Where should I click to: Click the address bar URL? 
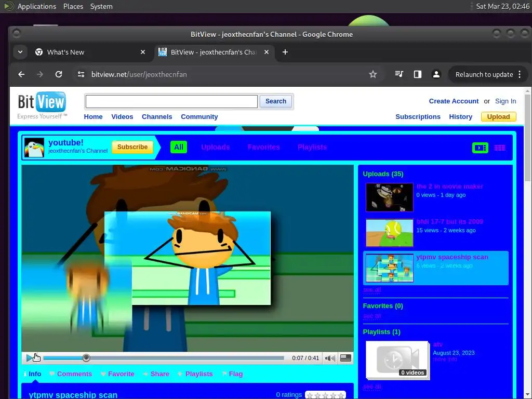(x=139, y=74)
